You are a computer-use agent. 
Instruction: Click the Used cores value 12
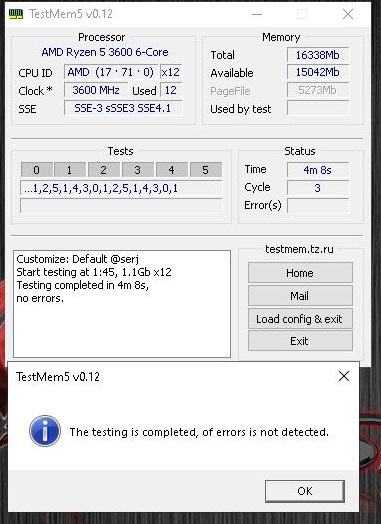(x=171, y=90)
